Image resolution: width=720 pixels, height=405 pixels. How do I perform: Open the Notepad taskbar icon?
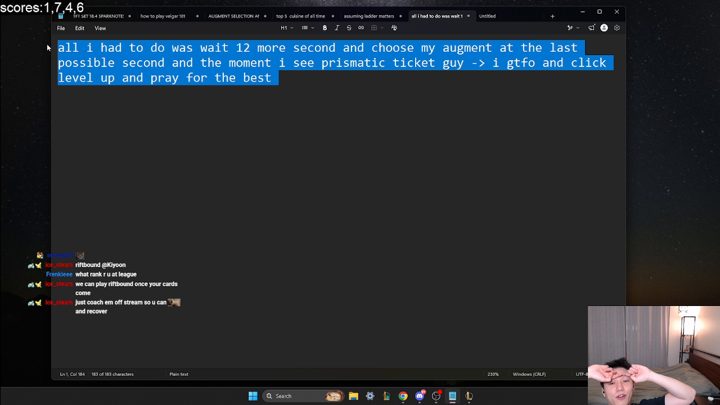tap(452, 396)
